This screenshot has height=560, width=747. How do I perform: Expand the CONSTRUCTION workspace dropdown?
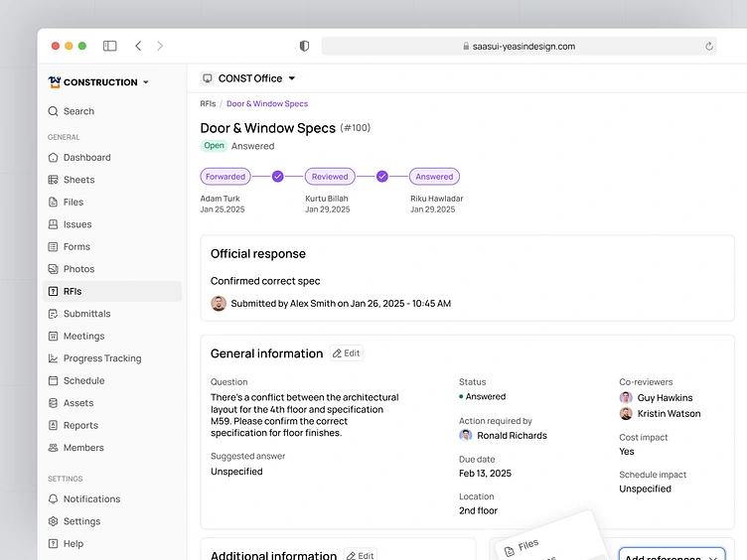(x=98, y=81)
